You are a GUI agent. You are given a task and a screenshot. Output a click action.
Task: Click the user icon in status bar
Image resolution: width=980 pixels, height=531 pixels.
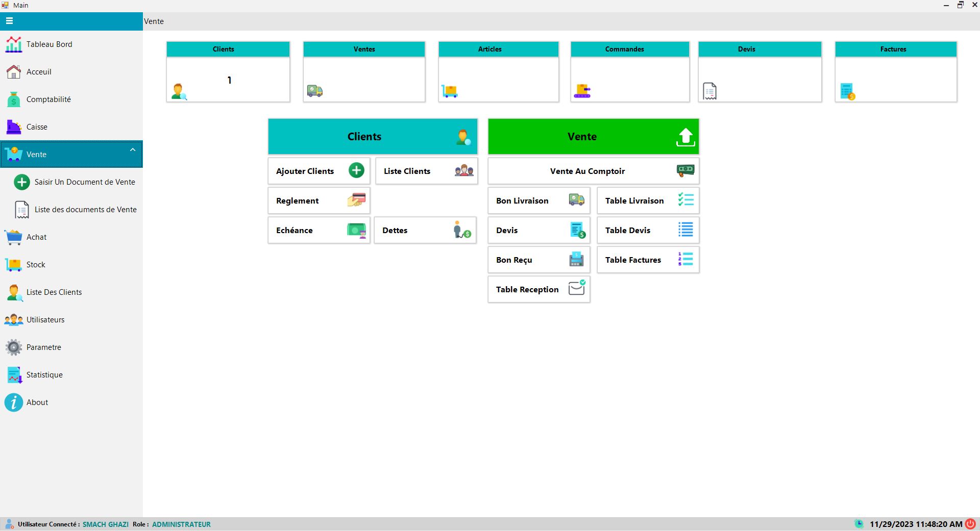pyautogui.click(x=9, y=524)
